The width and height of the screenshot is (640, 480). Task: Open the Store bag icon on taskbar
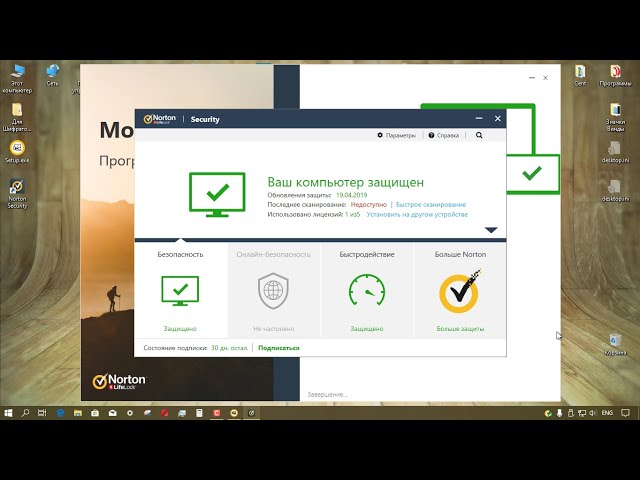coord(95,413)
